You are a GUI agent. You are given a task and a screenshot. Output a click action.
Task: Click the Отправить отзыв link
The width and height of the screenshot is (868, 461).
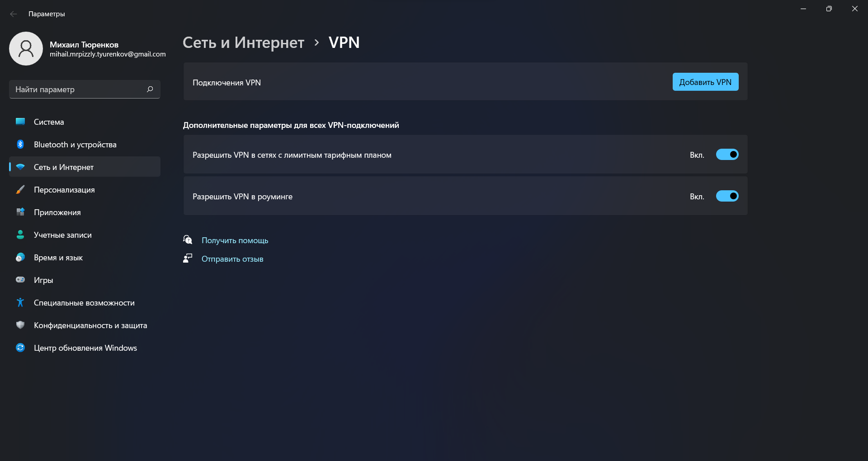(232, 259)
